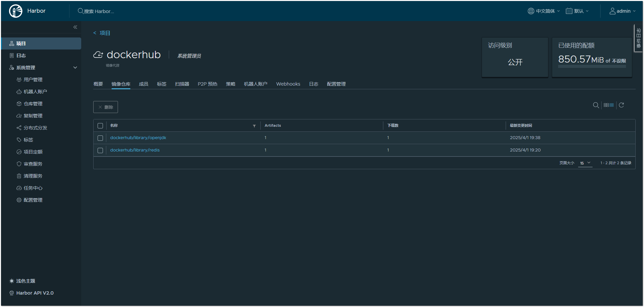Check the dockerhub/library/openjdk row checkbox

point(100,138)
